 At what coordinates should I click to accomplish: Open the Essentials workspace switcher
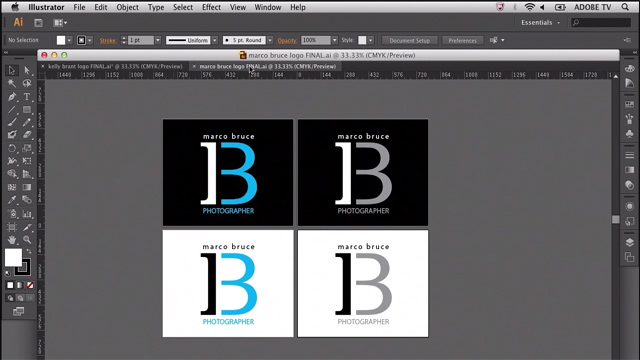coord(540,23)
